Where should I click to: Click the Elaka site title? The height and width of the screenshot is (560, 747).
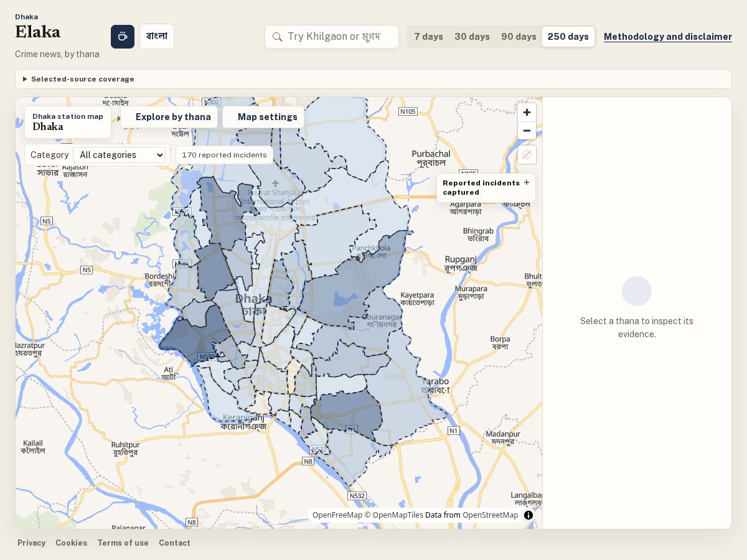38,32
